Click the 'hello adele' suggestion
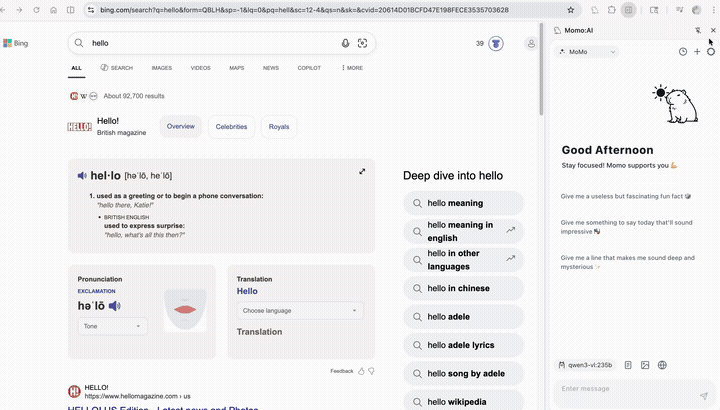 point(463,317)
